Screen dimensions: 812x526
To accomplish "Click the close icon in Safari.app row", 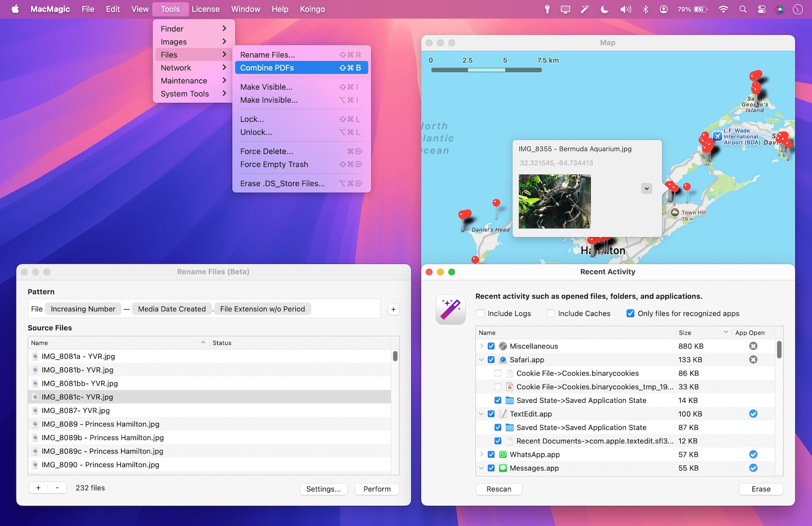I will point(753,359).
